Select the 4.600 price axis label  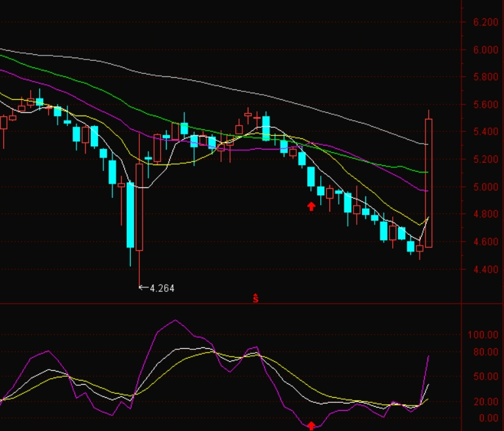[486, 242]
